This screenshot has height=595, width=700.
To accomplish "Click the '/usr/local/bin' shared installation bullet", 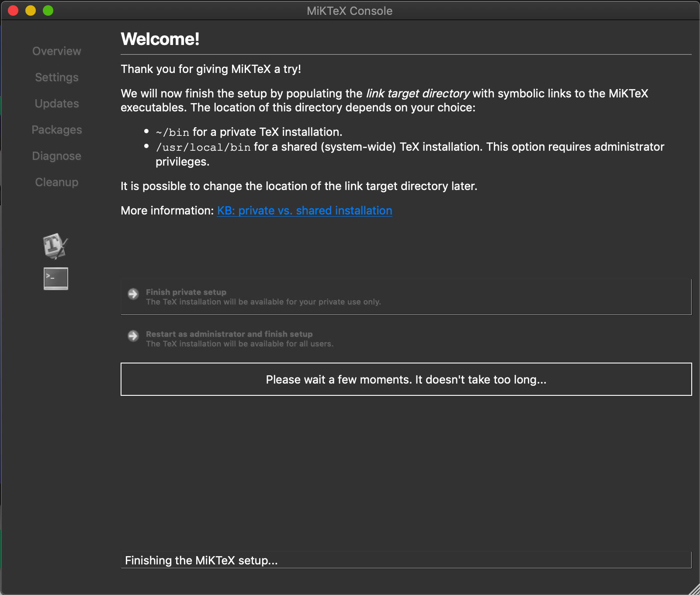I will [410, 154].
